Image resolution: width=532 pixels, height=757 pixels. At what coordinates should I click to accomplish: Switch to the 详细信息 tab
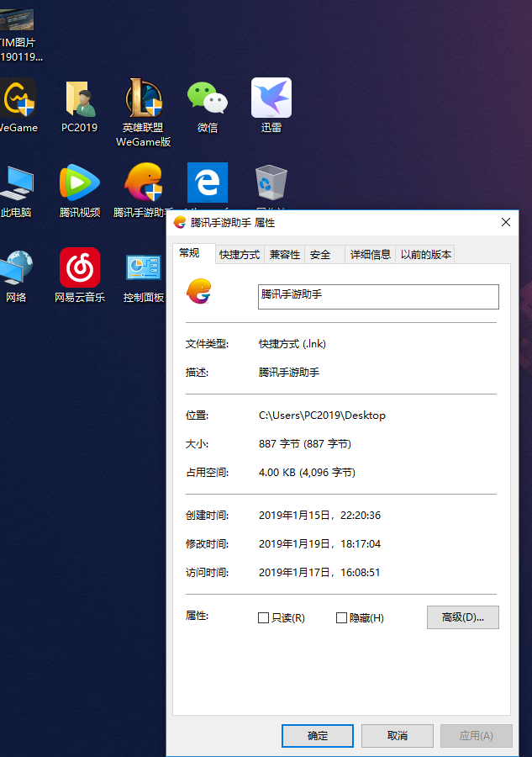(371, 255)
